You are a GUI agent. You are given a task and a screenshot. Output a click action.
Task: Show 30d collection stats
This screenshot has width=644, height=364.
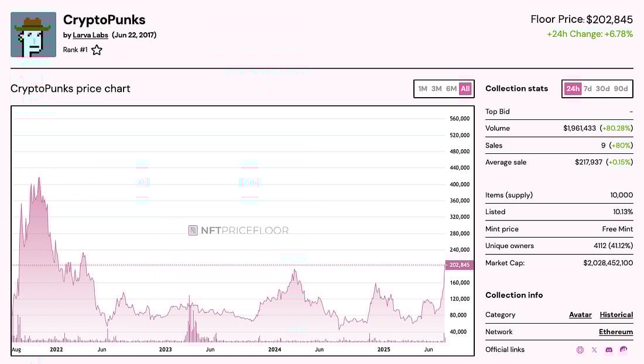(x=602, y=88)
